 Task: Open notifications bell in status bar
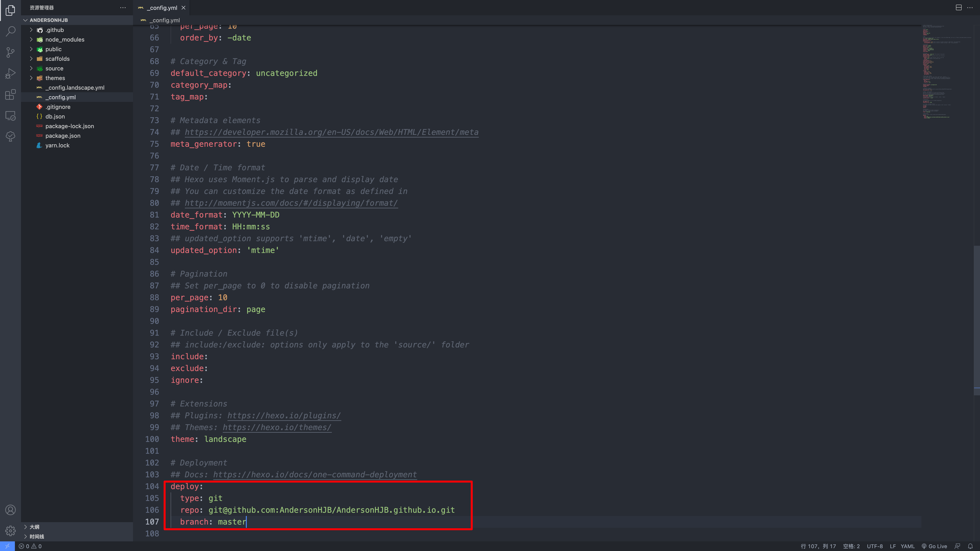coord(971,546)
